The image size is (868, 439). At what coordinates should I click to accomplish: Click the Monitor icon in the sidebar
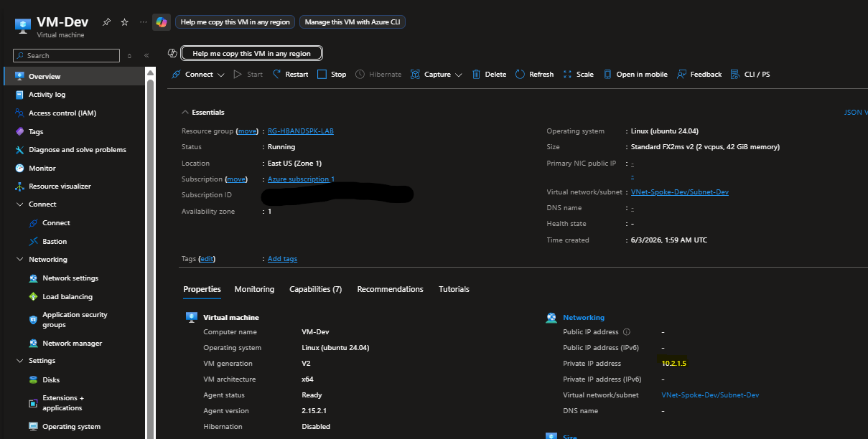point(20,169)
